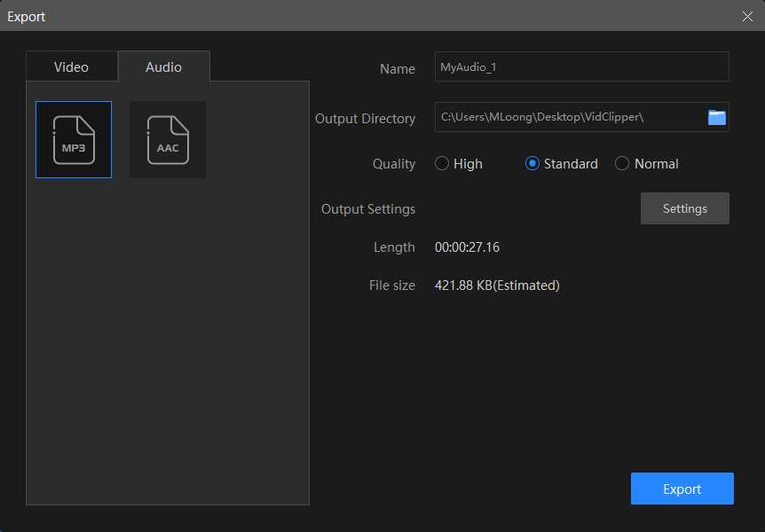765x532 pixels.
Task: Focus the output directory path field
Action: click(568, 117)
